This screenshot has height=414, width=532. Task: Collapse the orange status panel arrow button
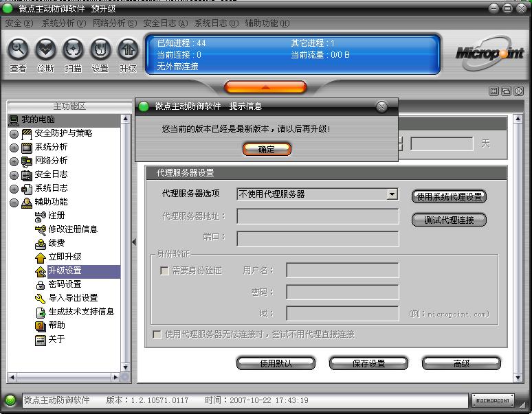tap(266, 87)
